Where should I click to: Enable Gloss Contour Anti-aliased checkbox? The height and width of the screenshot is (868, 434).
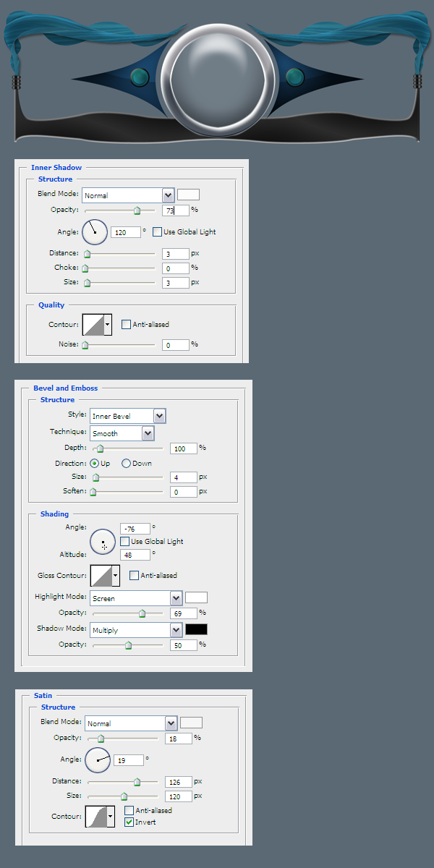click(x=134, y=576)
